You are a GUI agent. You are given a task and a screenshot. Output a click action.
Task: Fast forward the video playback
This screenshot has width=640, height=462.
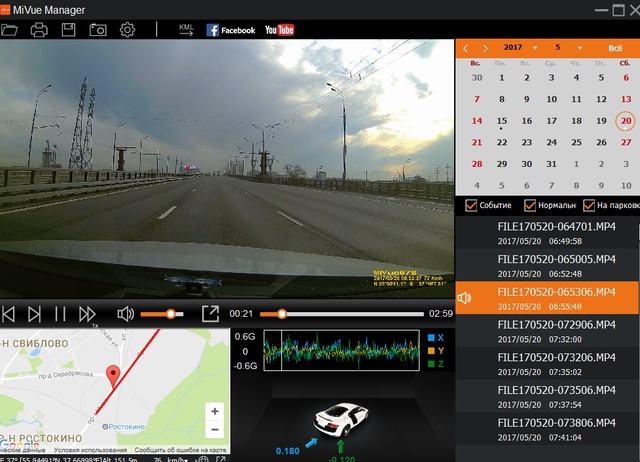tap(87, 314)
